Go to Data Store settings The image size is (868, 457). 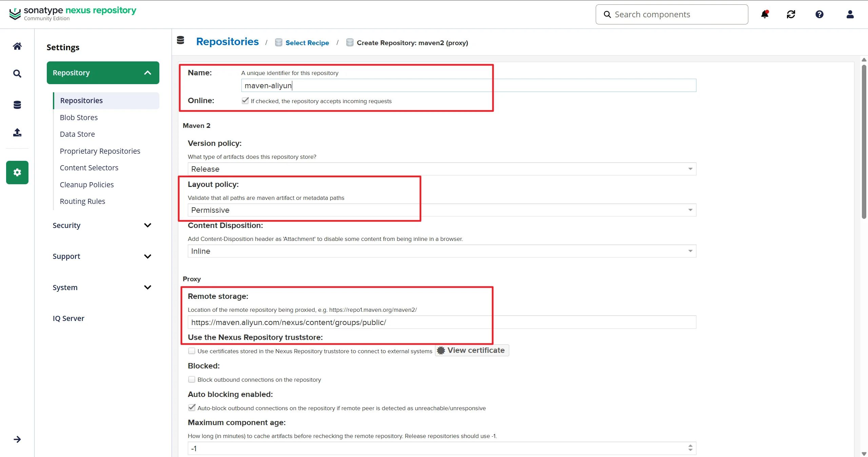click(x=77, y=134)
